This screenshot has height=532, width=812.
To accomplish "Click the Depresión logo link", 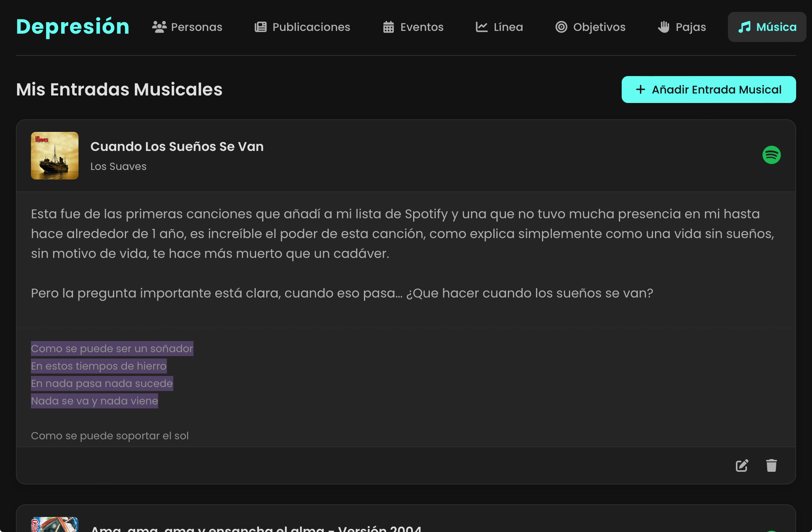I will [73, 27].
